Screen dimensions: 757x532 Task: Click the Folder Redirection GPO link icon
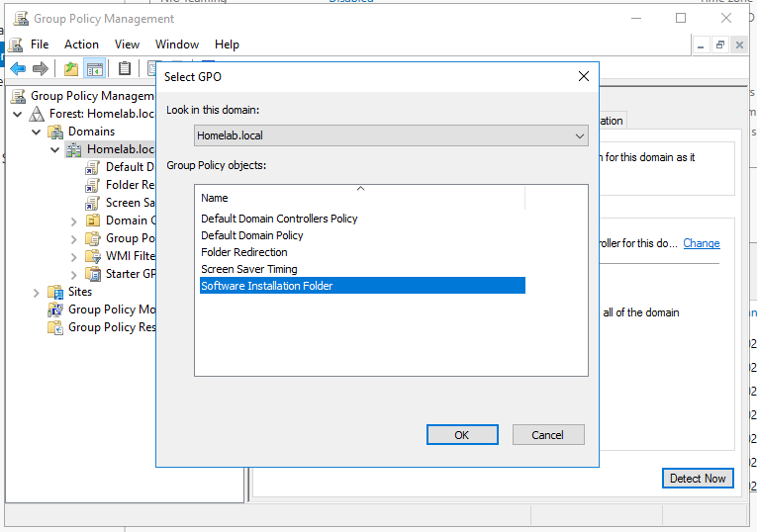point(92,185)
